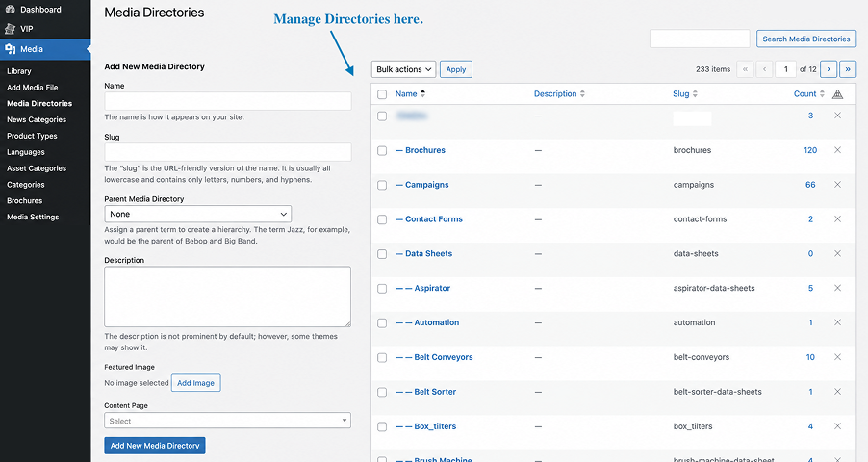Check the Brochures row checkbox
Image resolution: width=868 pixels, height=462 pixels.
pos(382,151)
